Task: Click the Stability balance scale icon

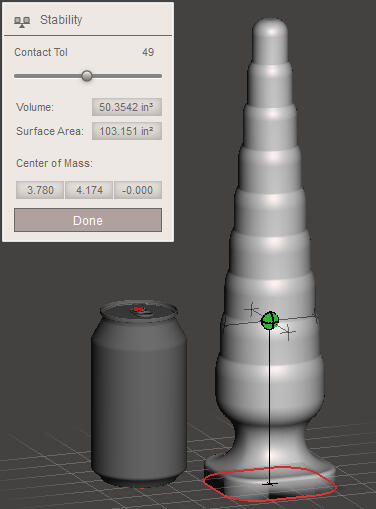Action: point(22,22)
